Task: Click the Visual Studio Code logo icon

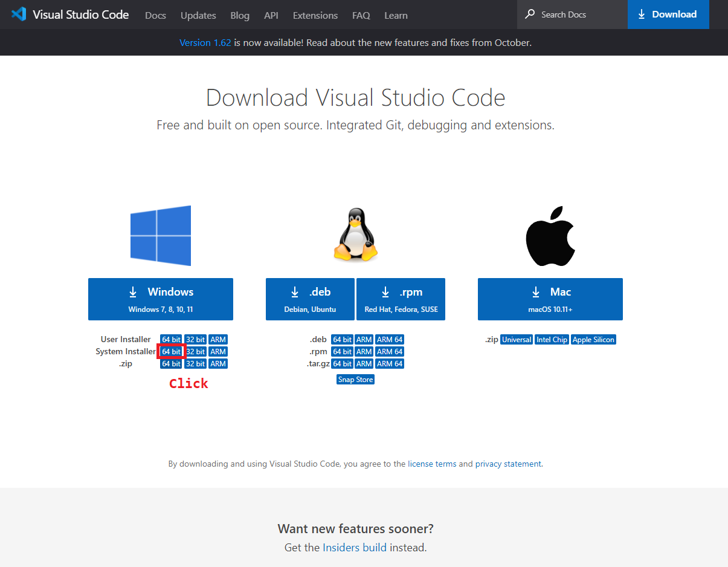Action: (x=19, y=14)
